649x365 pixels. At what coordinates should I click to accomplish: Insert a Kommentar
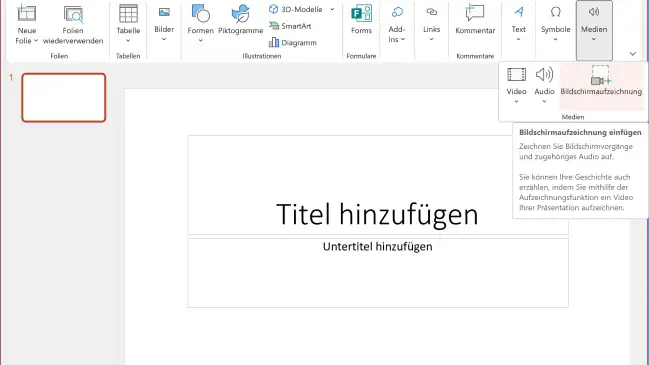475,19
